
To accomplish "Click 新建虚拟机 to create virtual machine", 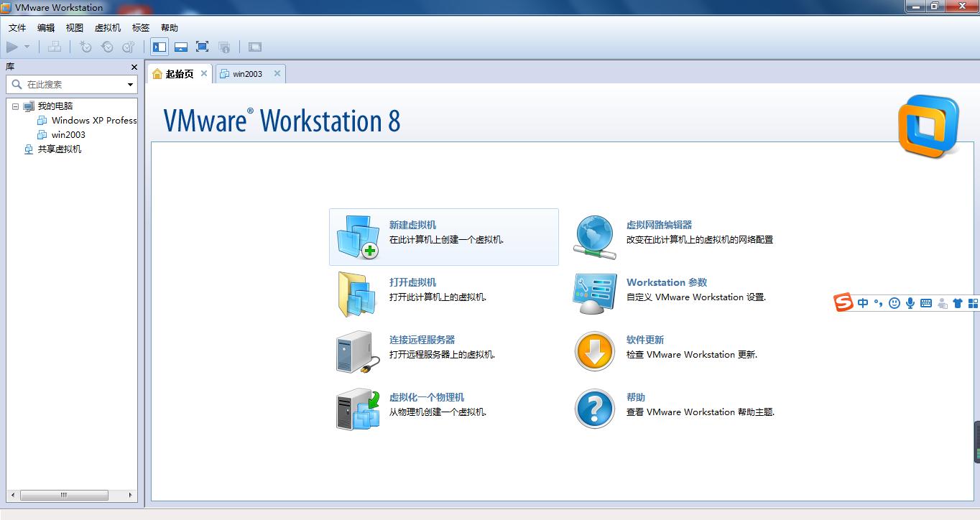I will pyautogui.click(x=412, y=225).
